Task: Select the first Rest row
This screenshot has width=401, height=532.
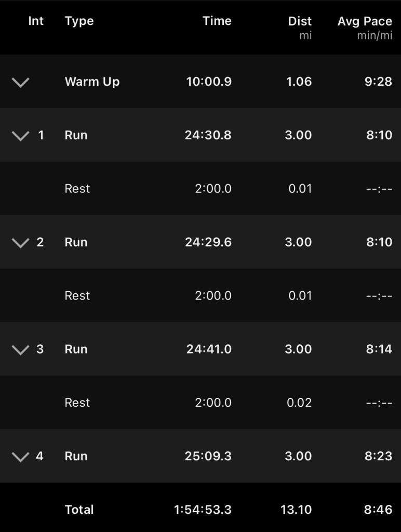Action: 77,189
